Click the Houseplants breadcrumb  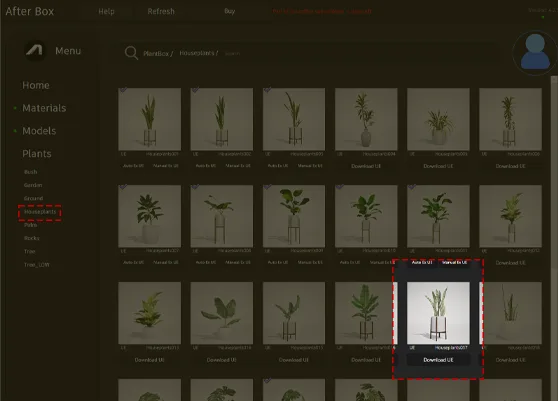tap(199, 53)
